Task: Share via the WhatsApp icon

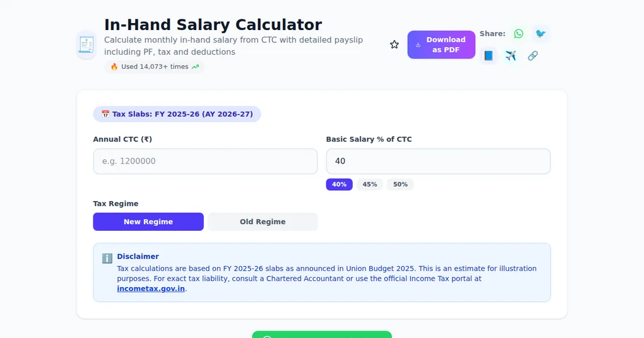Action: click(x=518, y=34)
